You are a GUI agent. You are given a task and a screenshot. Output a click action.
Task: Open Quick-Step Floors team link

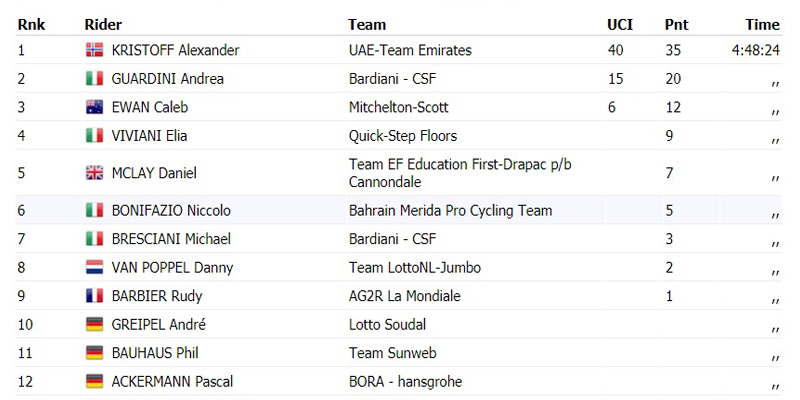[x=403, y=136]
